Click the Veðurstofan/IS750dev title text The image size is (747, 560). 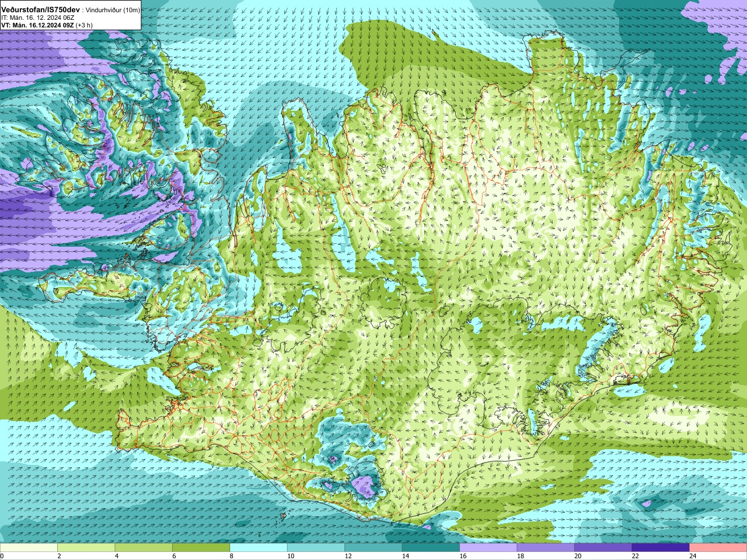(41, 10)
